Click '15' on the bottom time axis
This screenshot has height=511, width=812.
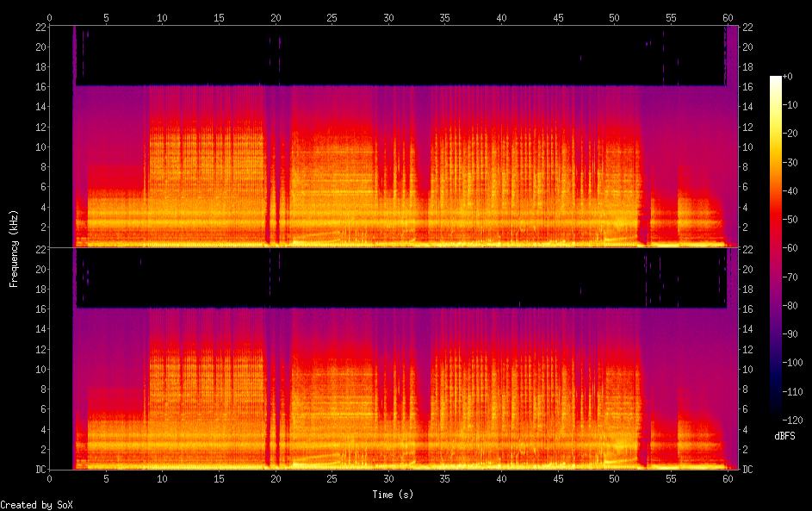[219, 479]
